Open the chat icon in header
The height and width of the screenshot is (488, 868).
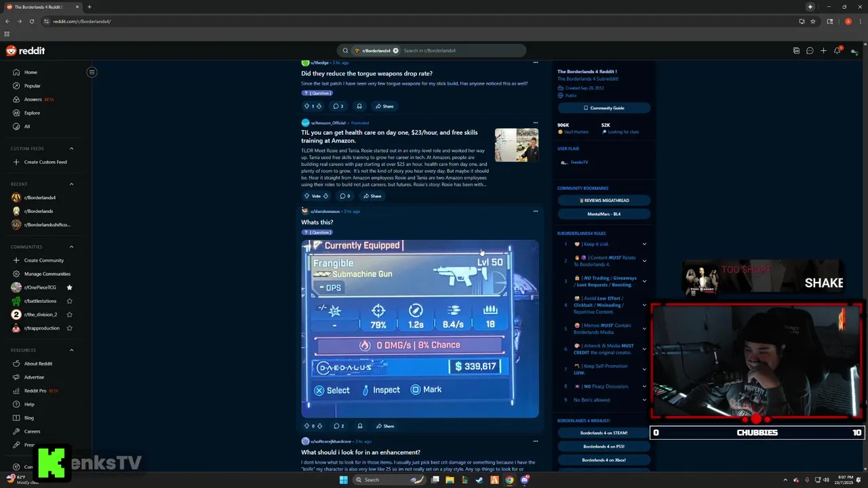[x=810, y=51]
